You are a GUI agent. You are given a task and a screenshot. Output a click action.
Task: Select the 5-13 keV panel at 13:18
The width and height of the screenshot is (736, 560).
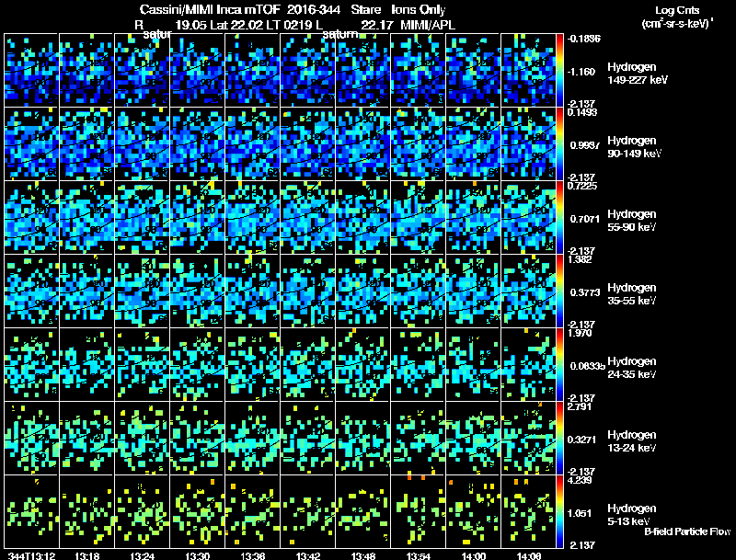coord(86,512)
